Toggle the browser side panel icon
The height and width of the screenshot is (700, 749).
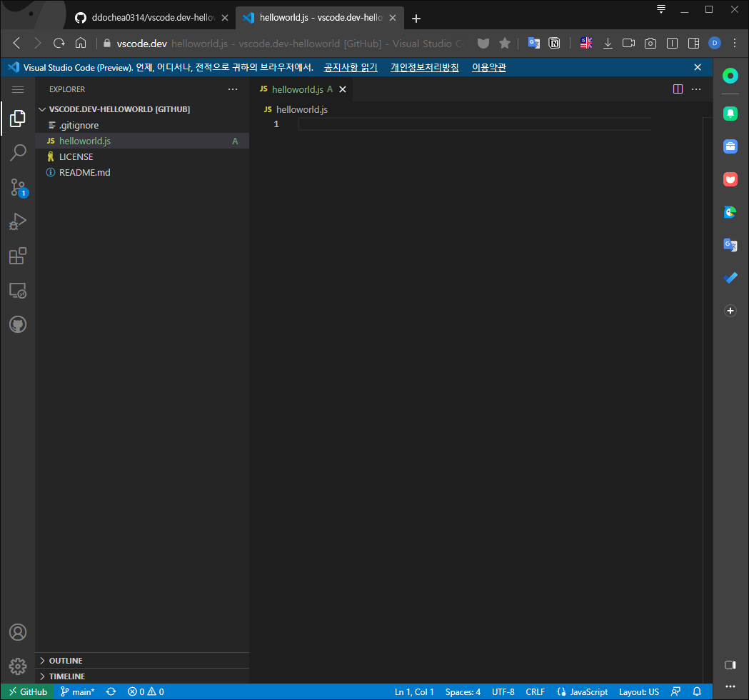[693, 44]
